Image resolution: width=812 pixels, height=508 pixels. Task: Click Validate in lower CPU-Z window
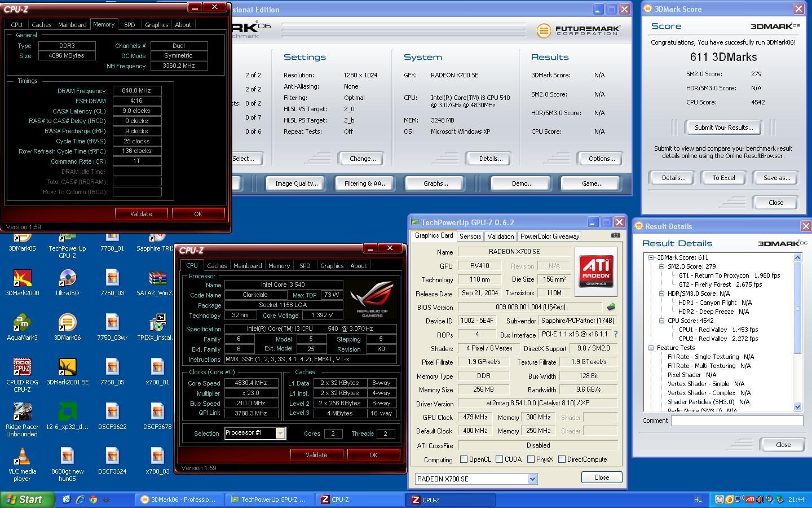pos(316,455)
